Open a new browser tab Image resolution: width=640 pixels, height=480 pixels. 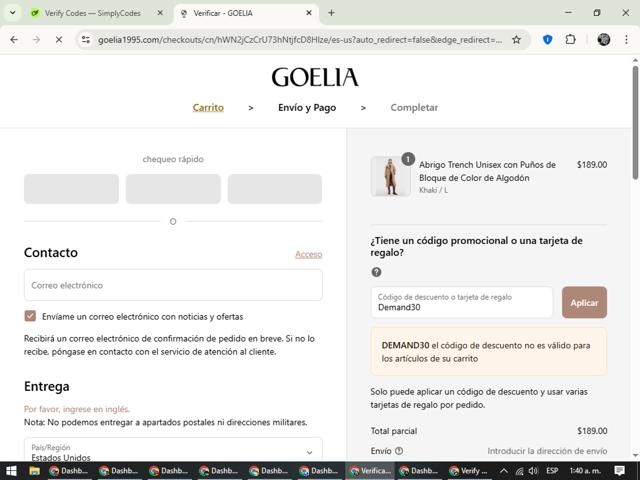[331, 13]
